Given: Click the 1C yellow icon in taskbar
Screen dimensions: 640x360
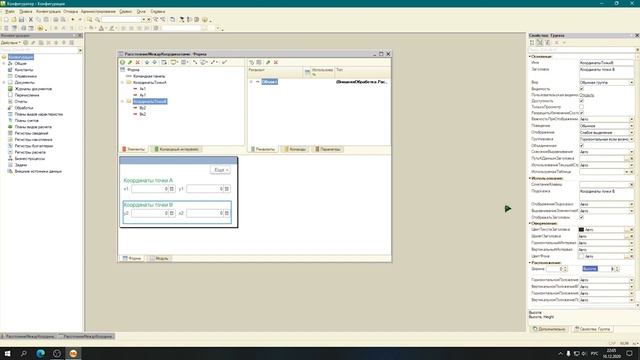Looking at the screenshot, I should (x=73, y=353).
